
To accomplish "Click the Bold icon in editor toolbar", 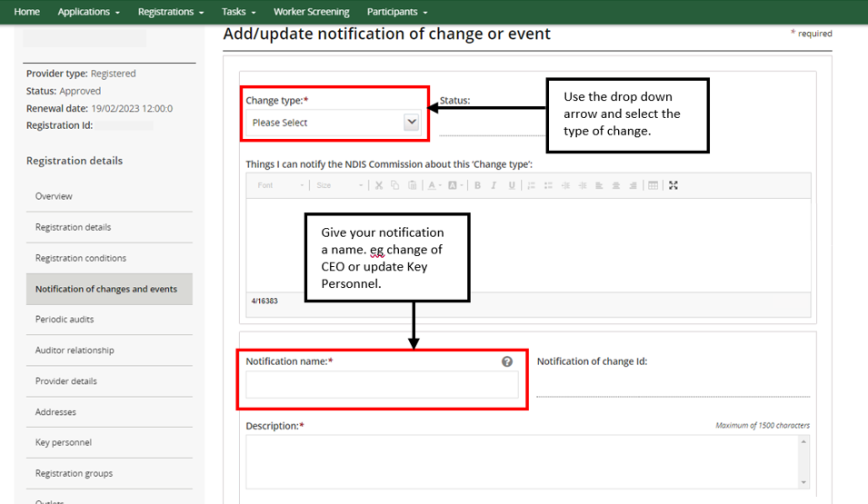I will coord(477,185).
